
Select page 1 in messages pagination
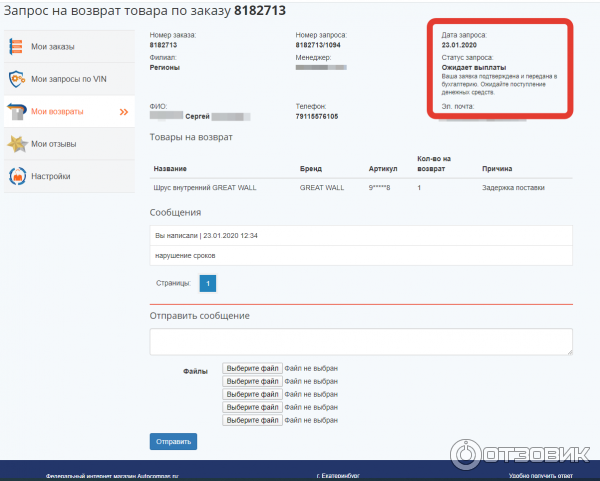208,284
